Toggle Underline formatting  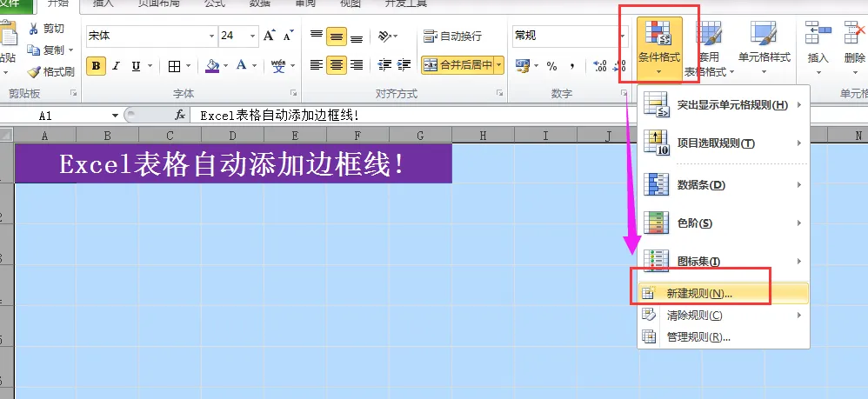pos(136,66)
